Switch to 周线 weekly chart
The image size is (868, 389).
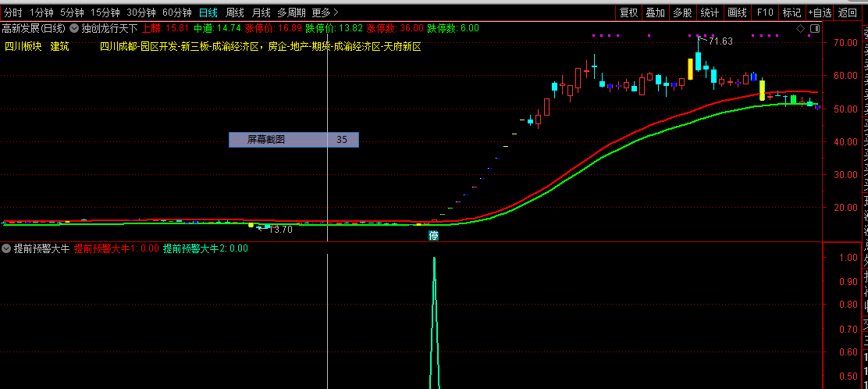(235, 12)
